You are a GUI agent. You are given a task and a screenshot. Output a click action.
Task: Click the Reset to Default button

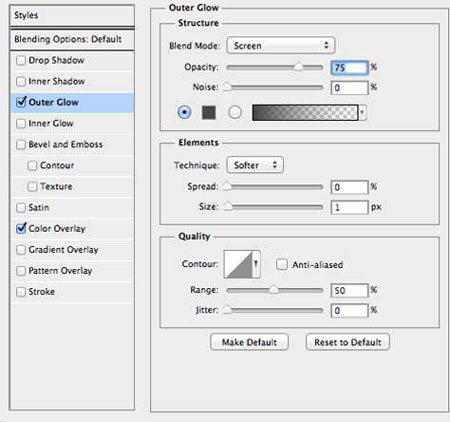(x=348, y=342)
